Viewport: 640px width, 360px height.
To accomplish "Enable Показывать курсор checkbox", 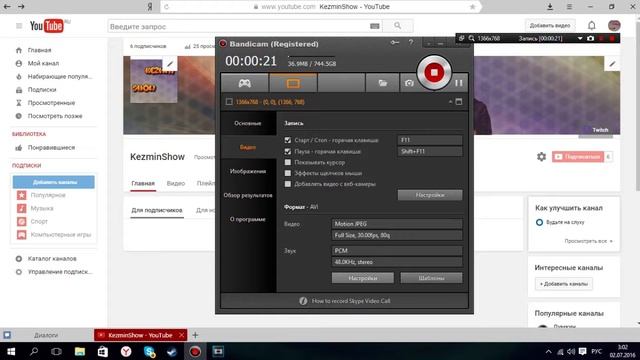I will pyautogui.click(x=288, y=162).
